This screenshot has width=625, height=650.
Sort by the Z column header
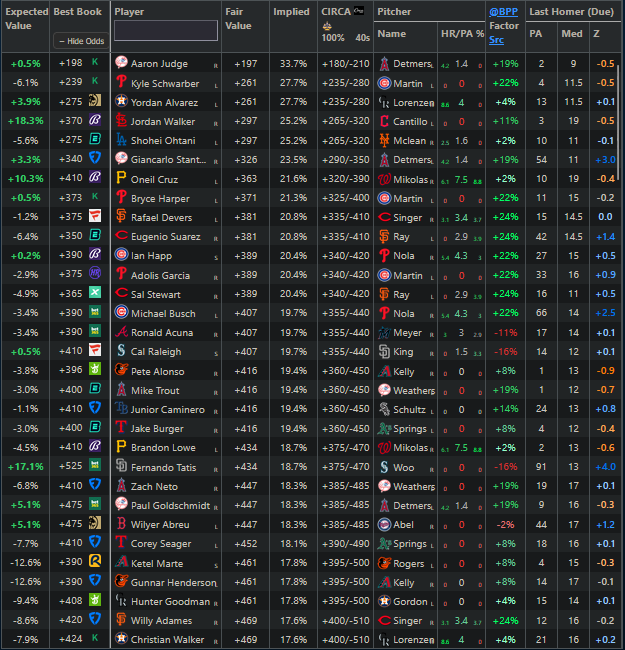click(596, 34)
